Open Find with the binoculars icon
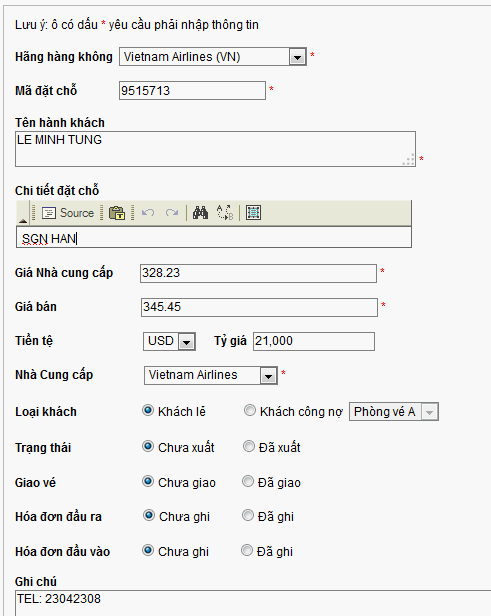 (200, 213)
